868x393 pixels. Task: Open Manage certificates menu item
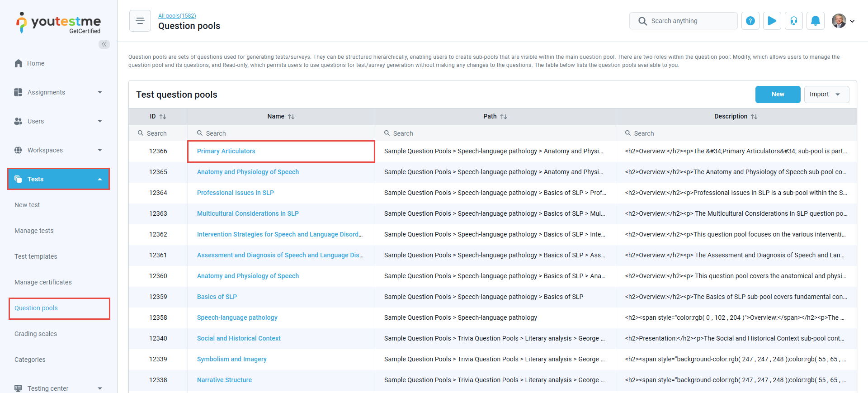click(43, 282)
